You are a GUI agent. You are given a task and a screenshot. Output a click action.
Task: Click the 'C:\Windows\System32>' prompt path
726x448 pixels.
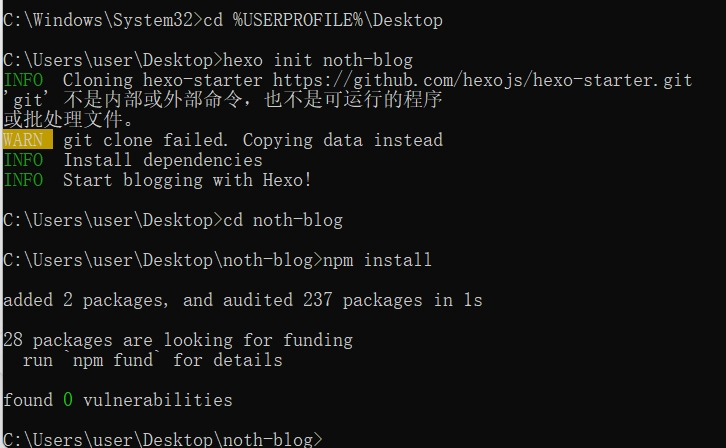pos(98,20)
